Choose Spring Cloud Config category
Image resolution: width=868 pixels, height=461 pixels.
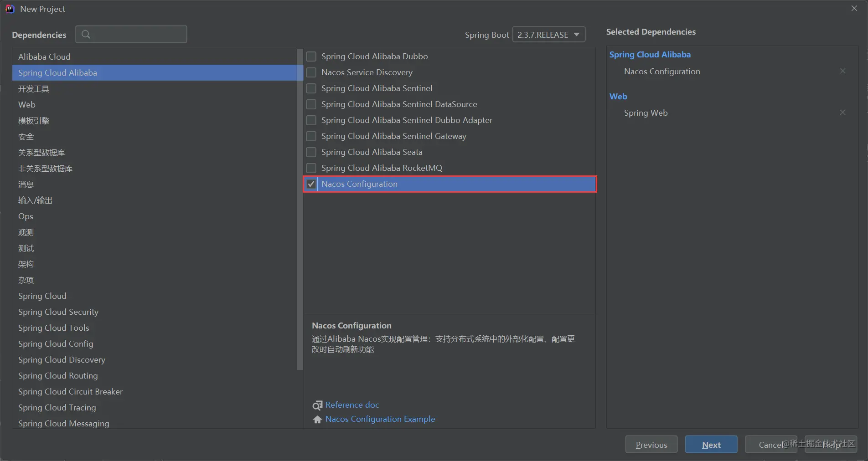154,344
